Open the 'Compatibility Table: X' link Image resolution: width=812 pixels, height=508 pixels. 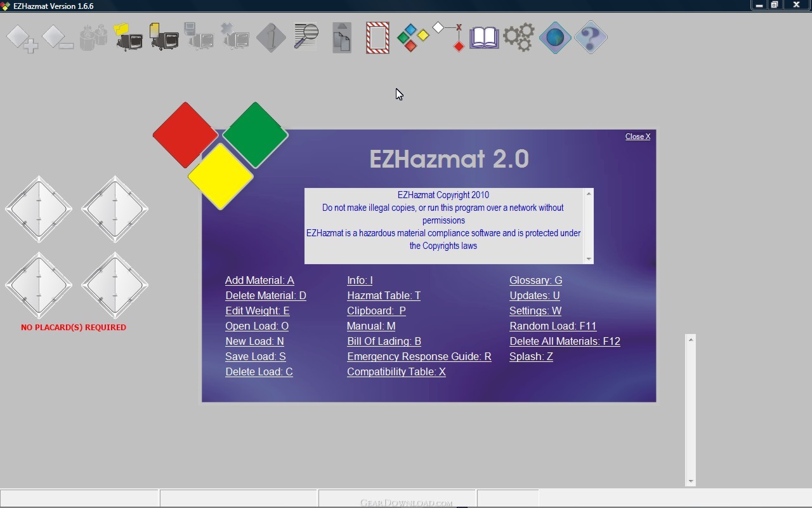396,371
